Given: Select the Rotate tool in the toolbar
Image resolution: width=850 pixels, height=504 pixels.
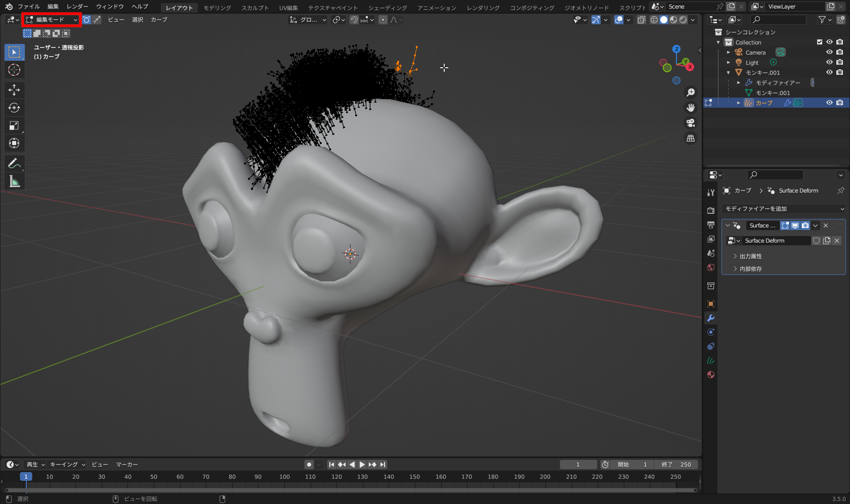Looking at the screenshot, I should click(14, 108).
